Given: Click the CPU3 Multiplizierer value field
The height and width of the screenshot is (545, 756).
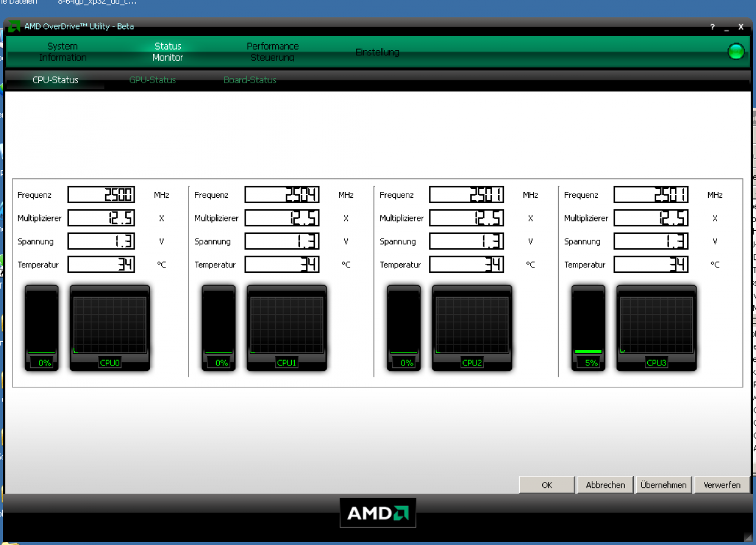Looking at the screenshot, I should coord(651,218).
